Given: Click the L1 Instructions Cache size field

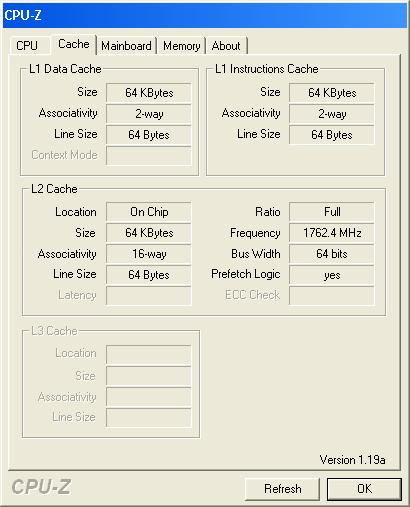Looking at the screenshot, I should [x=332, y=93].
